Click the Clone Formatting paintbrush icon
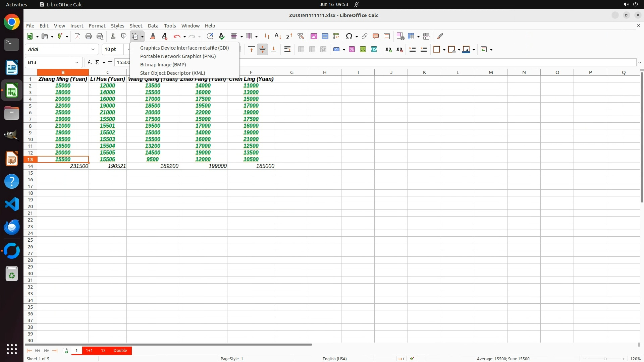This screenshot has height=362, width=644. coord(153,36)
